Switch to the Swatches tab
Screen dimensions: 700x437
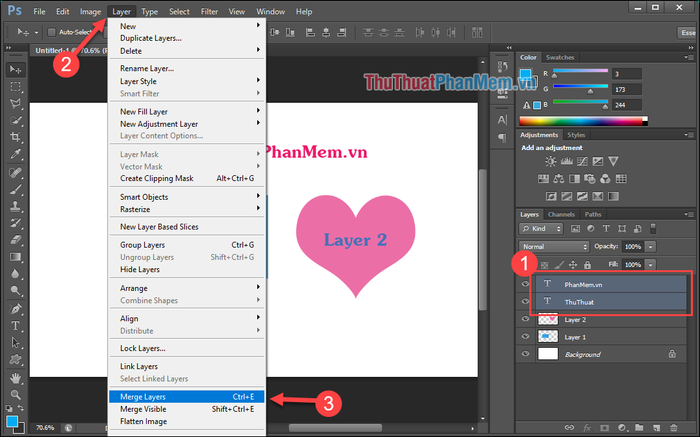(x=560, y=57)
